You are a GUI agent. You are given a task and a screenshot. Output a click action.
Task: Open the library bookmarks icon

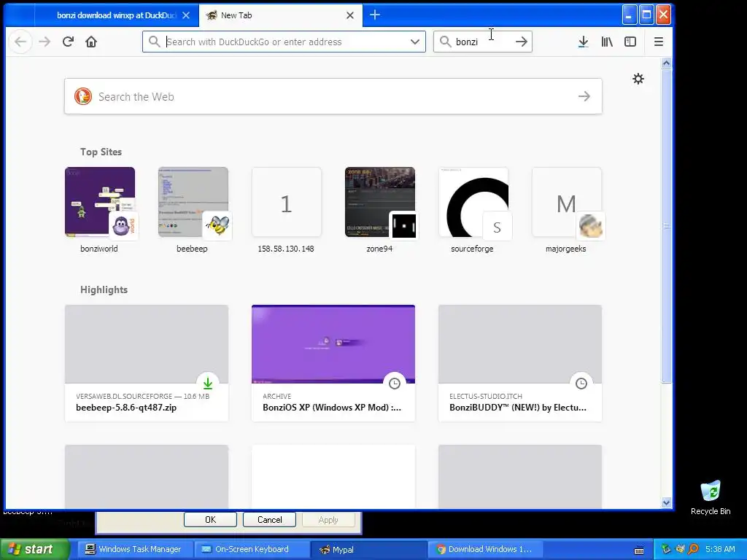pyautogui.click(x=607, y=42)
